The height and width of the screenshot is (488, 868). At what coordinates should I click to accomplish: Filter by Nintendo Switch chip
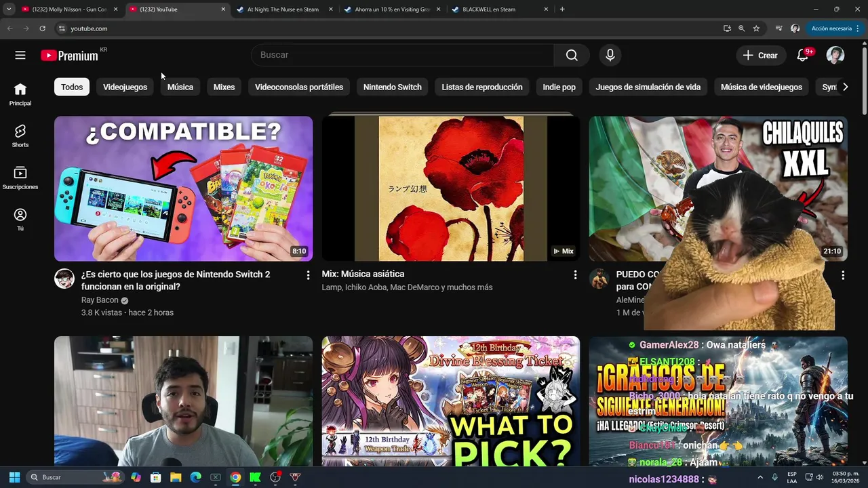point(393,87)
